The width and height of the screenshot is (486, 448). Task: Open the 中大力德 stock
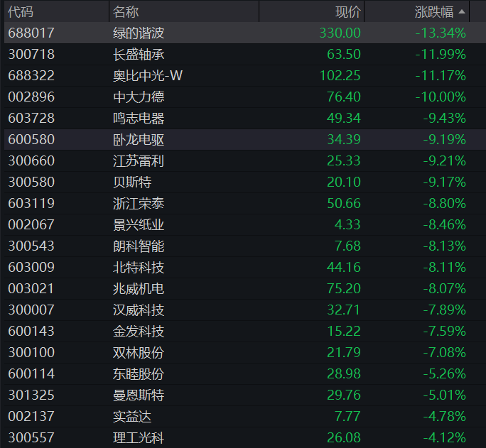coord(139,97)
